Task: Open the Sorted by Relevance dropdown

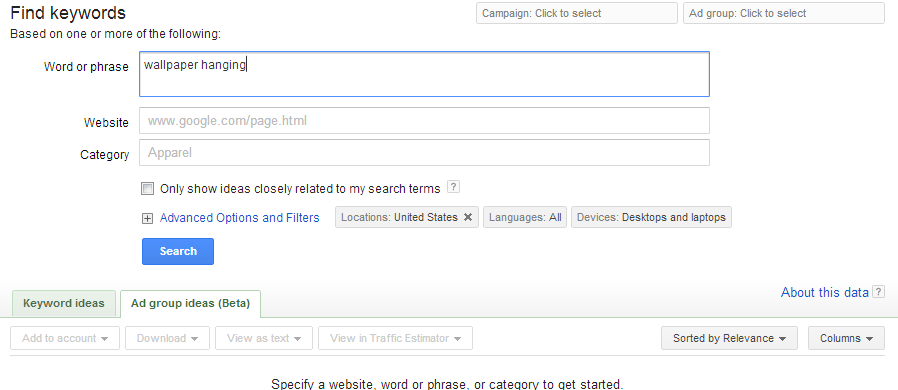Action: click(x=729, y=338)
